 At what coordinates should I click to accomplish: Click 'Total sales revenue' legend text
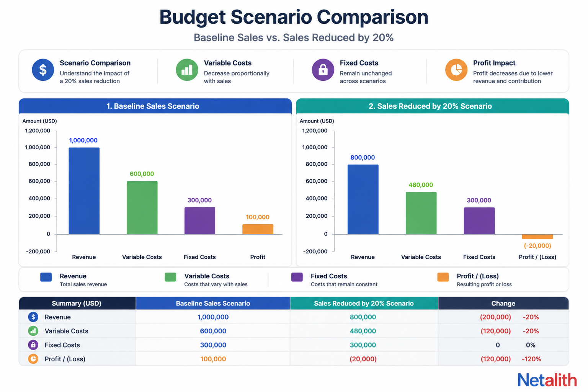coord(83,284)
